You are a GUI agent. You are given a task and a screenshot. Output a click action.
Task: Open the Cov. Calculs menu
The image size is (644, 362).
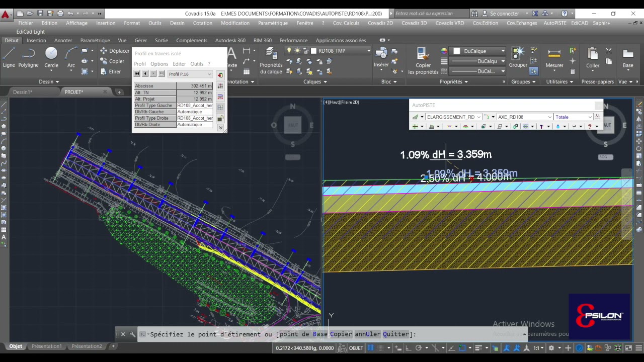coord(346,23)
